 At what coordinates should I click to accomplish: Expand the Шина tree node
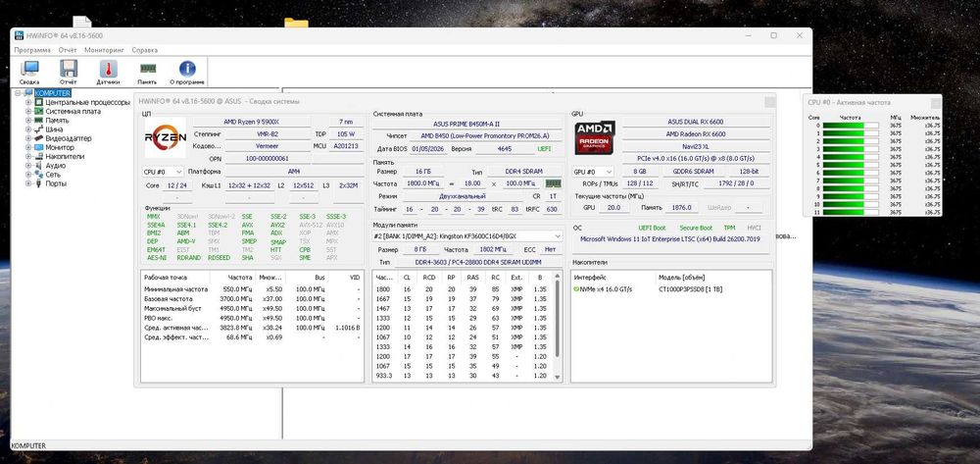tap(28, 129)
